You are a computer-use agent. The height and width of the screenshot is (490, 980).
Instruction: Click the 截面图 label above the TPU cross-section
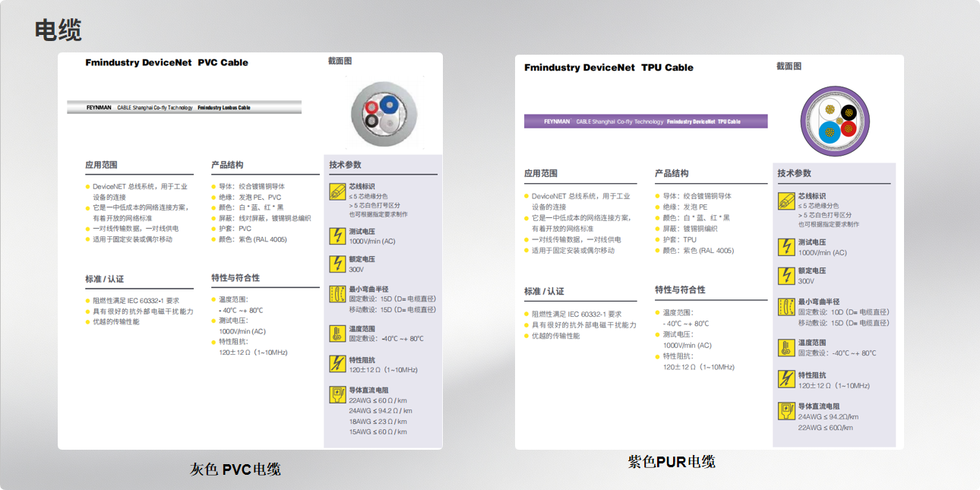(789, 66)
